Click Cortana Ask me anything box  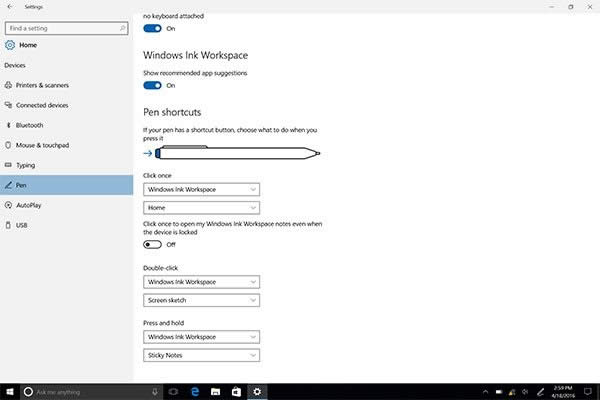(x=85, y=391)
